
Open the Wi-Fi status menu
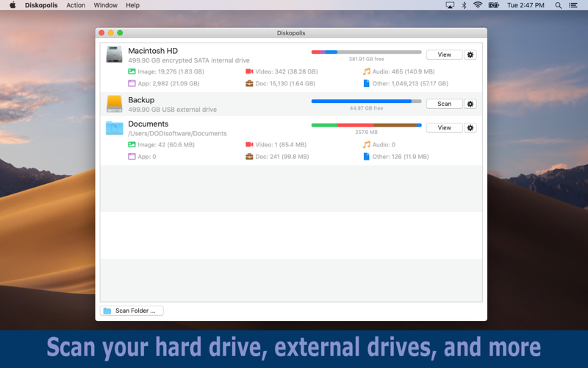[477, 5]
